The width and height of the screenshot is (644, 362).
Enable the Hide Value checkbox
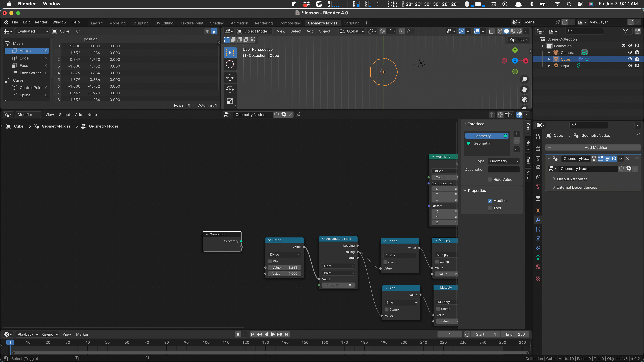(490, 179)
